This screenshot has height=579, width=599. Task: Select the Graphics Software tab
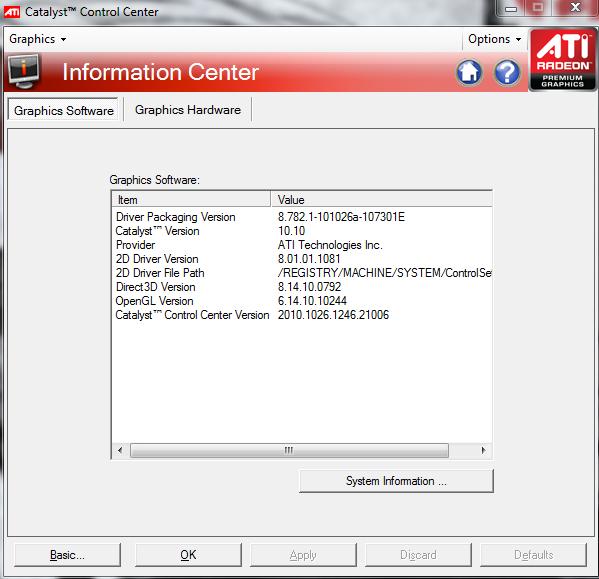(63, 110)
